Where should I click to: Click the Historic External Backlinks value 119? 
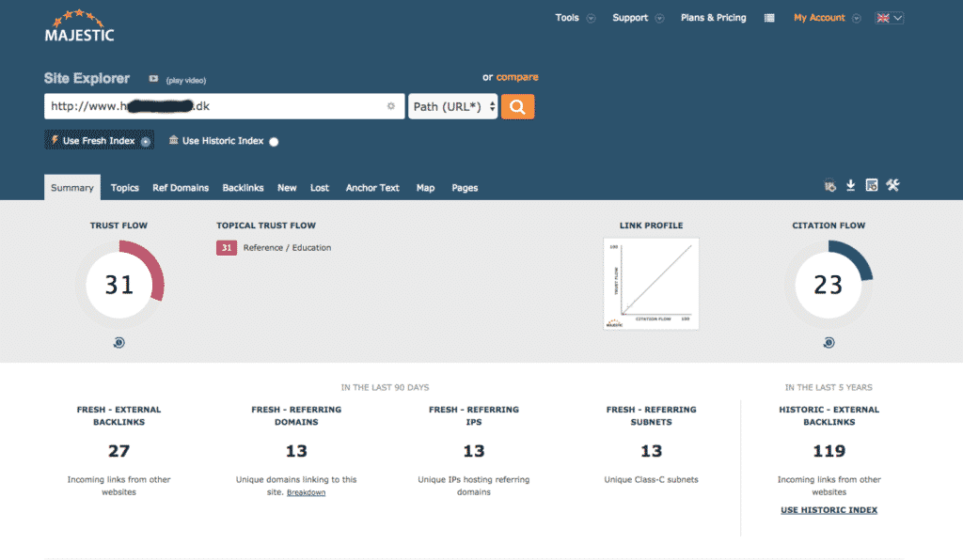click(829, 451)
